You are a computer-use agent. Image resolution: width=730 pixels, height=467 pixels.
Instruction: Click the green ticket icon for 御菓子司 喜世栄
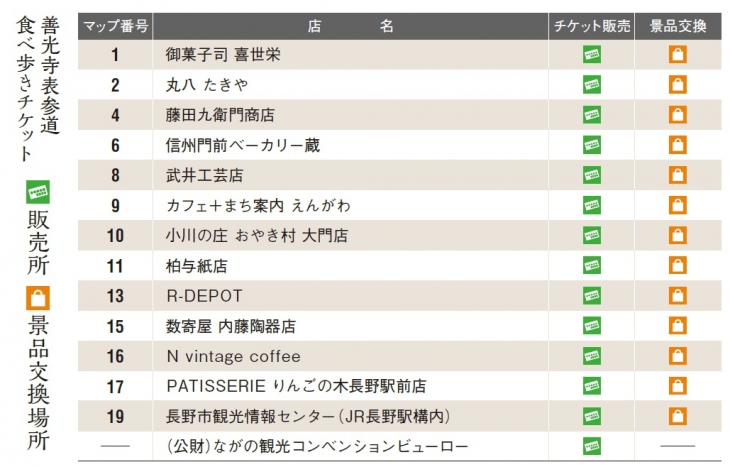point(591,55)
